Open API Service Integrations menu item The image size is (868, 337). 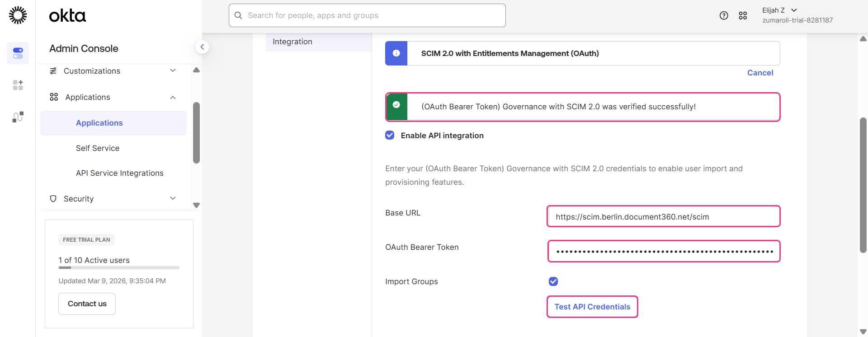[x=120, y=173]
